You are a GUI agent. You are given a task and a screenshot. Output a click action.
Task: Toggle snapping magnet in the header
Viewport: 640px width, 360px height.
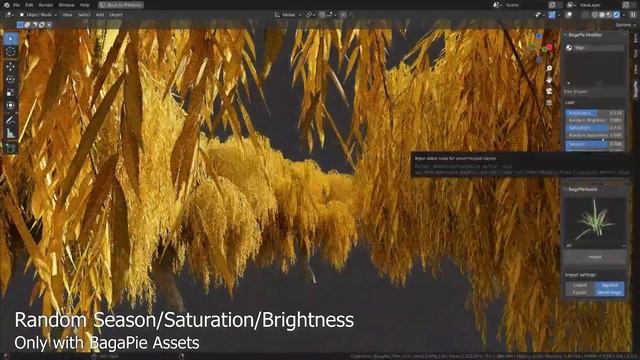click(322, 15)
